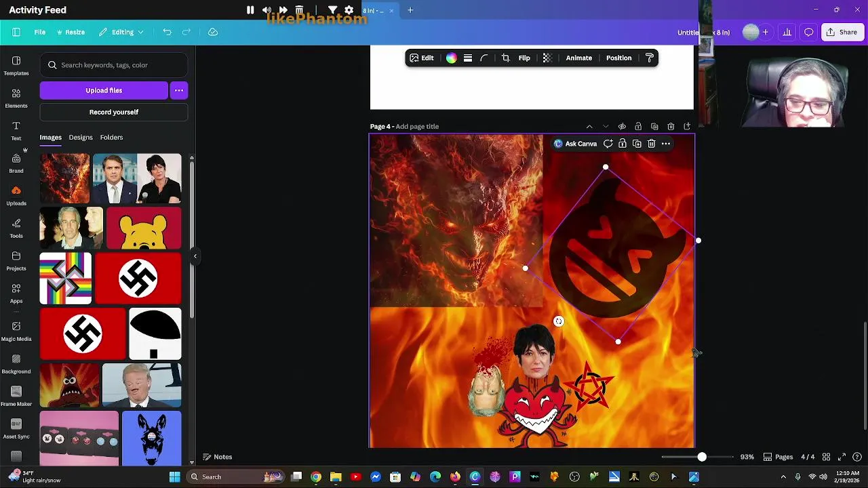Click the Redo arrow in top bar
The image size is (868, 488).
(x=186, y=32)
